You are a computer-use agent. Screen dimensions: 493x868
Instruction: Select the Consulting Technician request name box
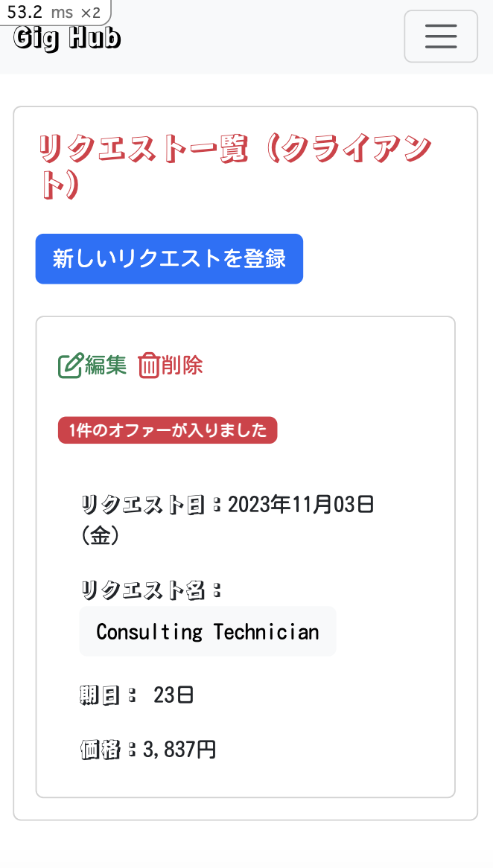point(208,631)
